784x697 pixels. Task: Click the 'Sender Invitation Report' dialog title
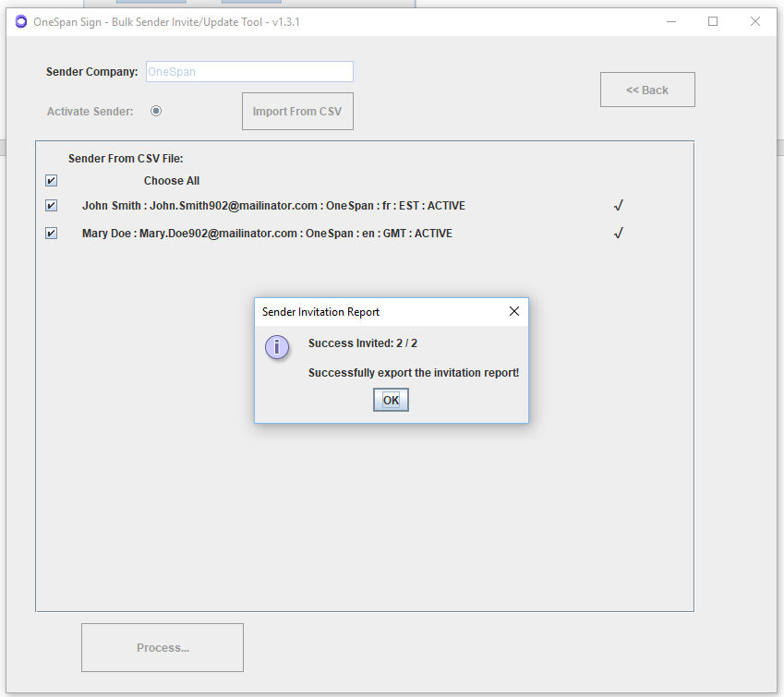click(x=320, y=312)
